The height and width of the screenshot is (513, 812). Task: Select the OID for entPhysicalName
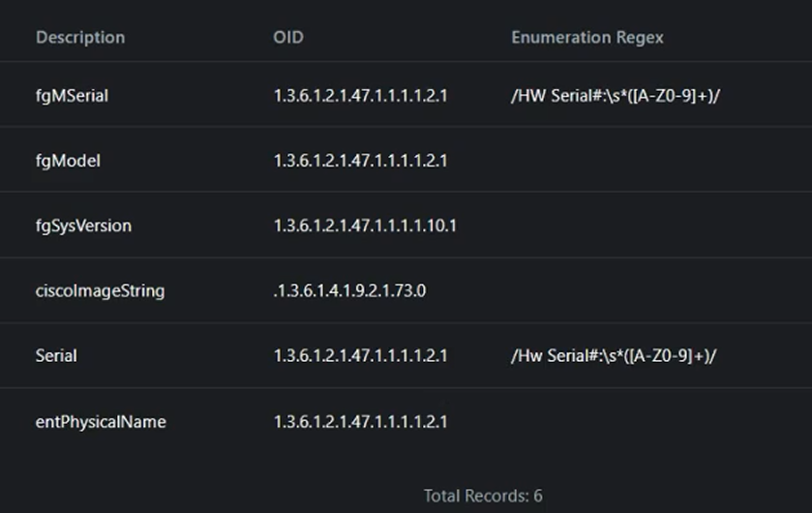(x=360, y=421)
